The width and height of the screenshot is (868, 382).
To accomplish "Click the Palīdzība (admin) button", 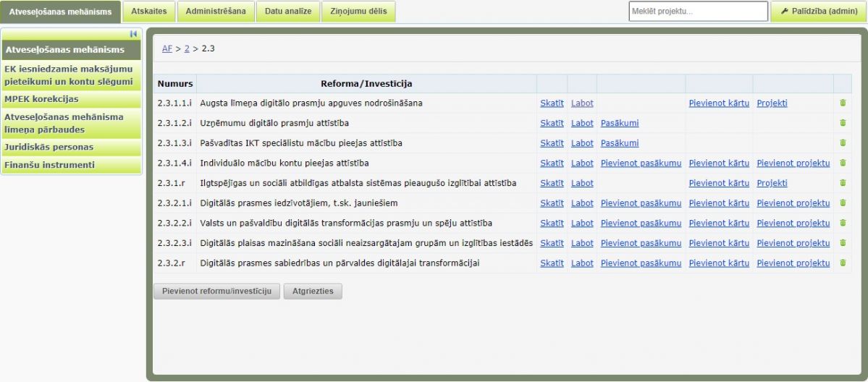I will click(819, 12).
